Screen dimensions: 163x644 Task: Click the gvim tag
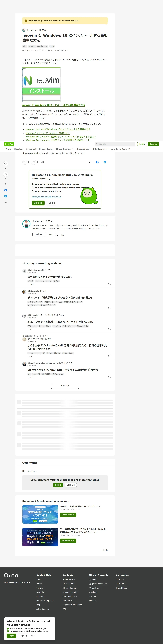(x=52, y=46)
